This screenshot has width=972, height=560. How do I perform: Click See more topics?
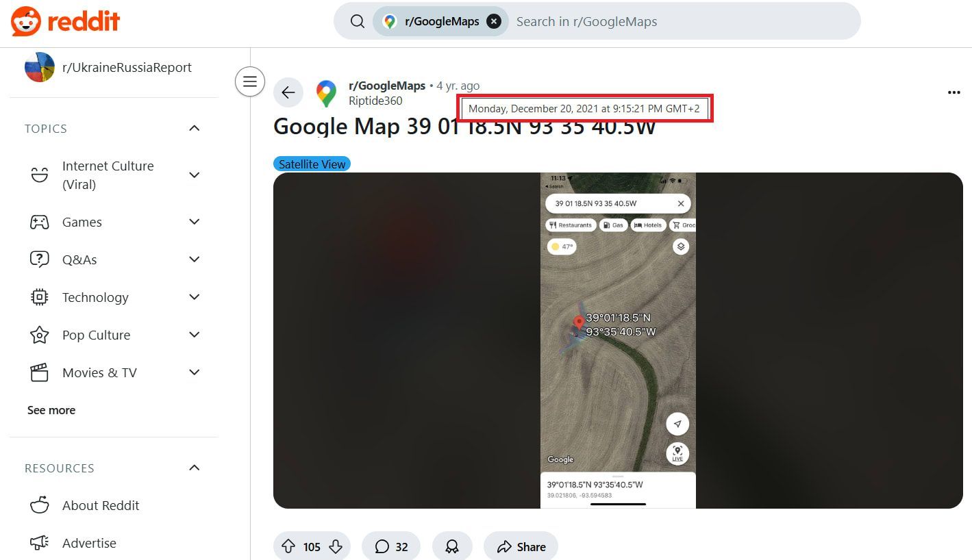(x=51, y=410)
